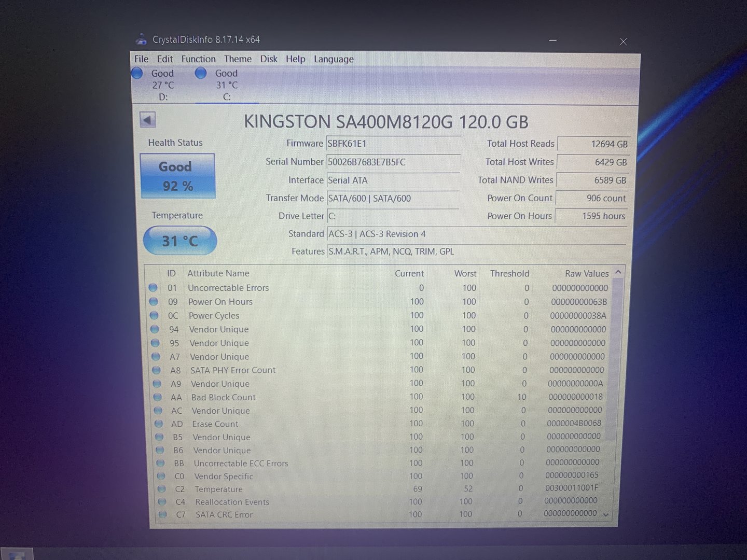
Task: Open the File menu
Action: pyautogui.click(x=141, y=59)
